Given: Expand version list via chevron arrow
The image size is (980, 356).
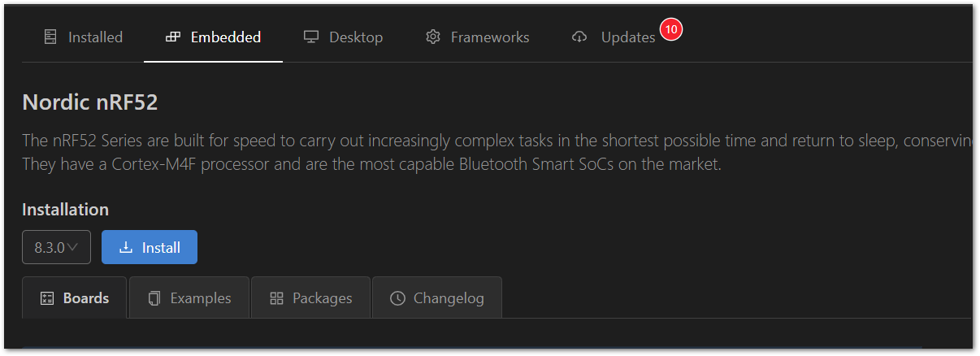Looking at the screenshot, I should point(74,247).
